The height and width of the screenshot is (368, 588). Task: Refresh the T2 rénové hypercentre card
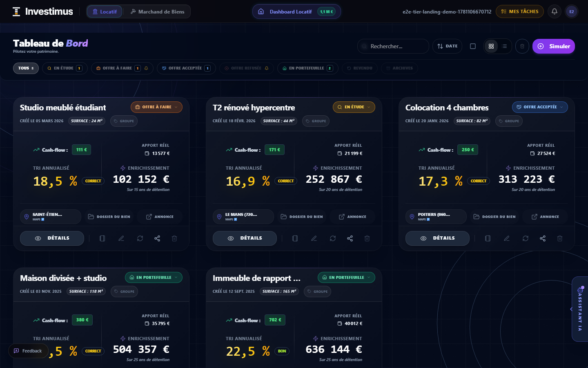[333, 238]
